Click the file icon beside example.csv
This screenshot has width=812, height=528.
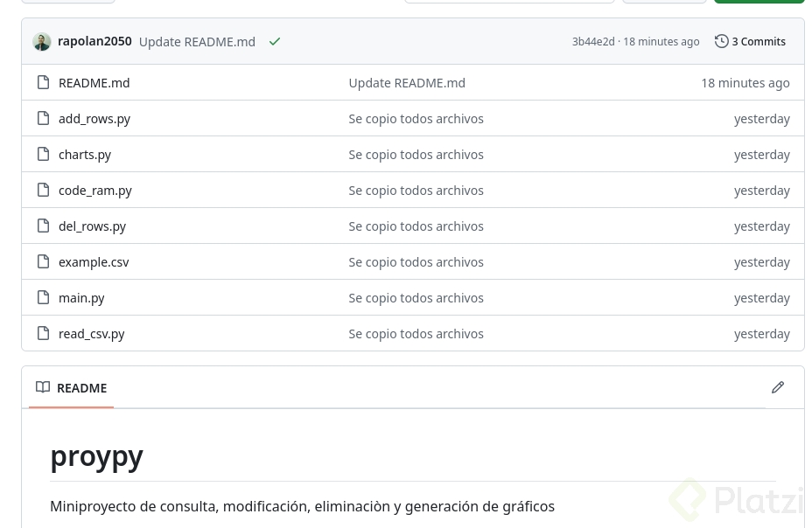[43, 261]
